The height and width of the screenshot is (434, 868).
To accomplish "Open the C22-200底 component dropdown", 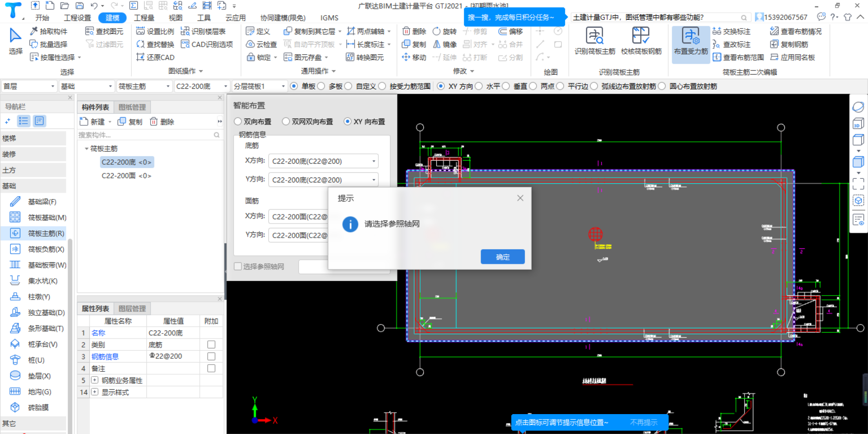I will [x=202, y=86].
